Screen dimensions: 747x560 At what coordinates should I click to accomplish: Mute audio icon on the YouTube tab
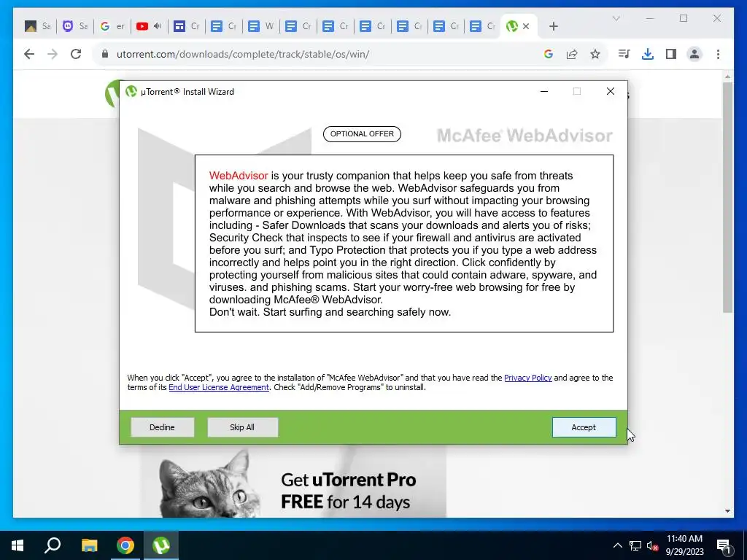coord(158,26)
